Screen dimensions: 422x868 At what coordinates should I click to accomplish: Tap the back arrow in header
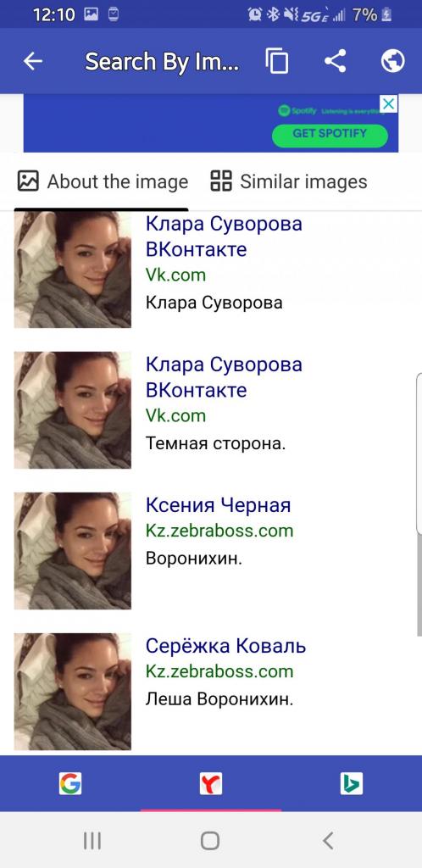point(33,61)
